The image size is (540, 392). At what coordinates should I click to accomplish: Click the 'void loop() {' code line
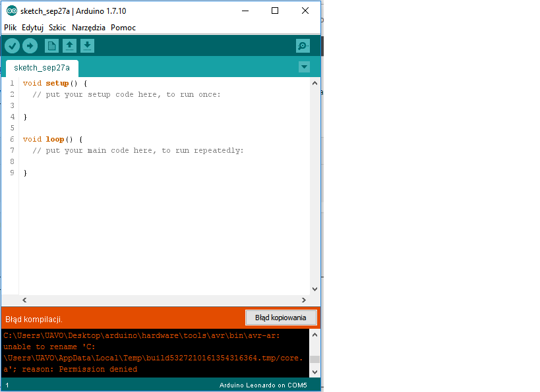pyautogui.click(x=53, y=140)
